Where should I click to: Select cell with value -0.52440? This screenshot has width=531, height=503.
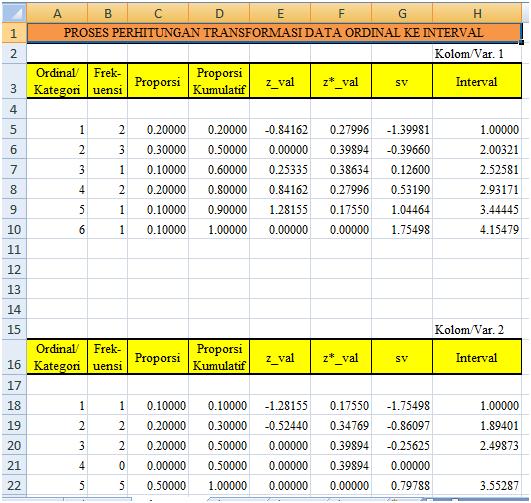[x=280, y=425]
